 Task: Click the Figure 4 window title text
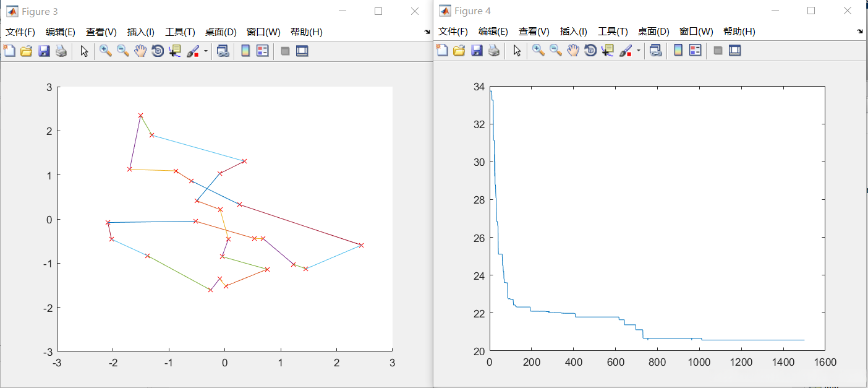point(472,11)
